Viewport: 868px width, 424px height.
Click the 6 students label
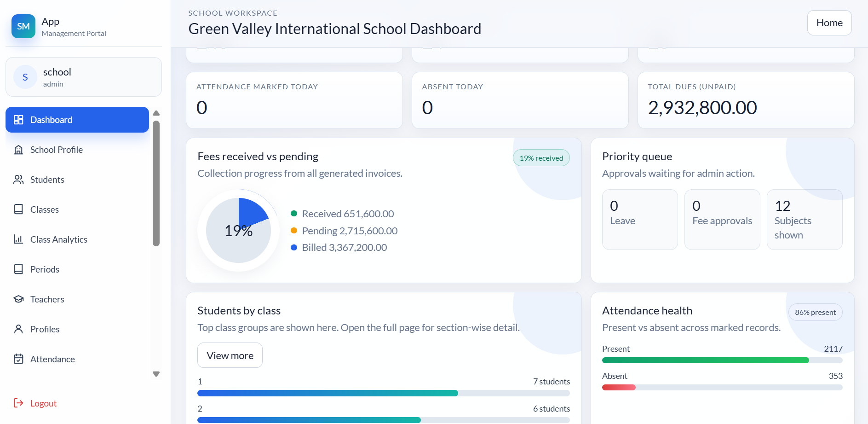(x=552, y=409)
